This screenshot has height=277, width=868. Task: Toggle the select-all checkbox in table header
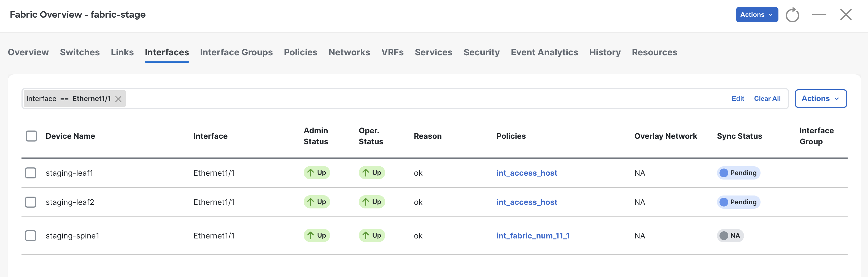coord(31,136)
